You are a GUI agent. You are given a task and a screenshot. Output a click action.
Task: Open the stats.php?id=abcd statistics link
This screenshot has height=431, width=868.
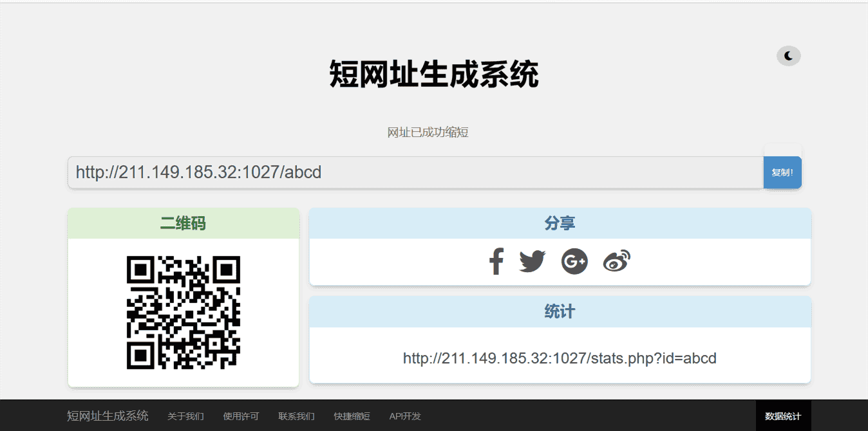coord(560,358)
